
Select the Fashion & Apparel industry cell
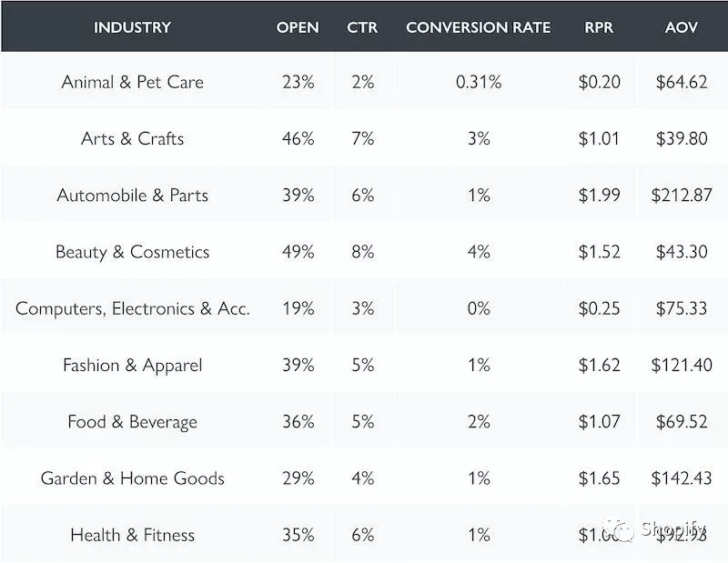[132, 366]
